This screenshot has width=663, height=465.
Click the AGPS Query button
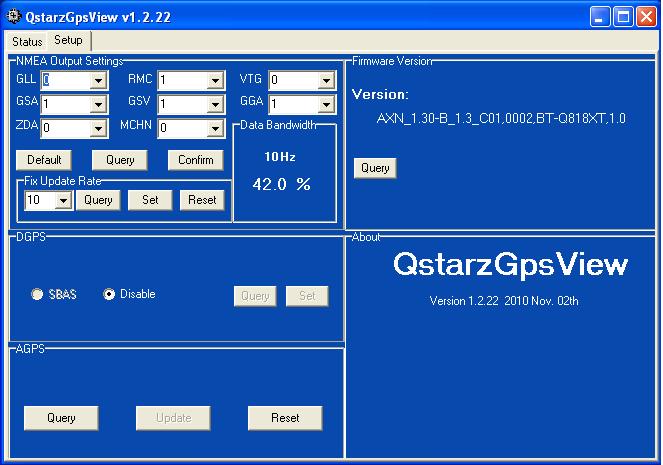point(61,418)
